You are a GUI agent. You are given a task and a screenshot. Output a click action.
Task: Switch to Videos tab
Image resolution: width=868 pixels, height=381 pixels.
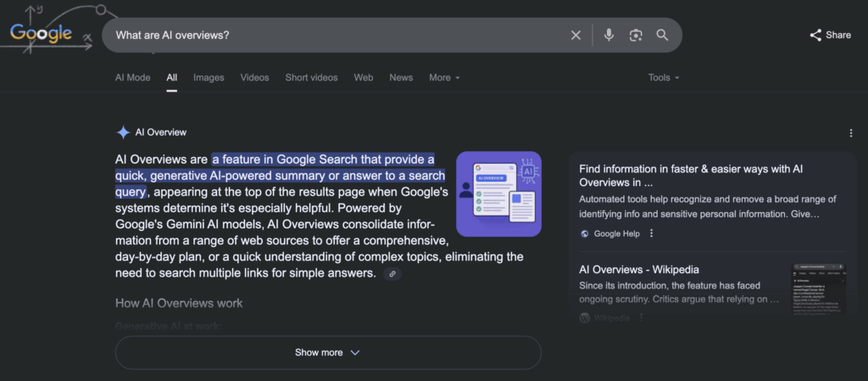point(254,77)
